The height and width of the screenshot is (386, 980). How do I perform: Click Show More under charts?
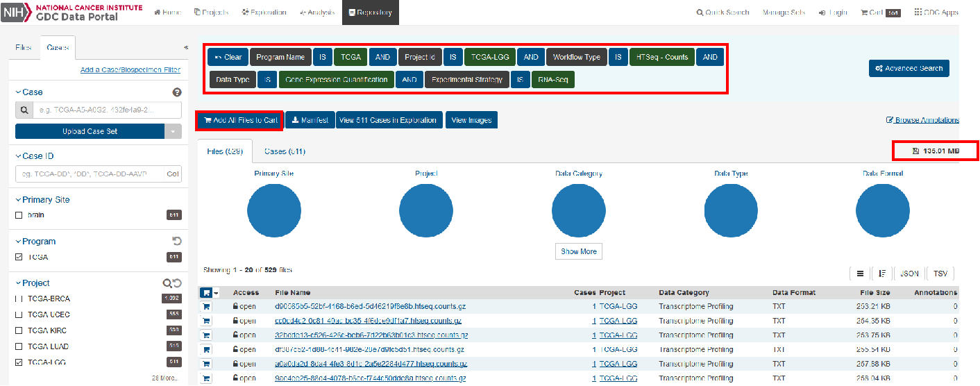(x=579, y=251)
